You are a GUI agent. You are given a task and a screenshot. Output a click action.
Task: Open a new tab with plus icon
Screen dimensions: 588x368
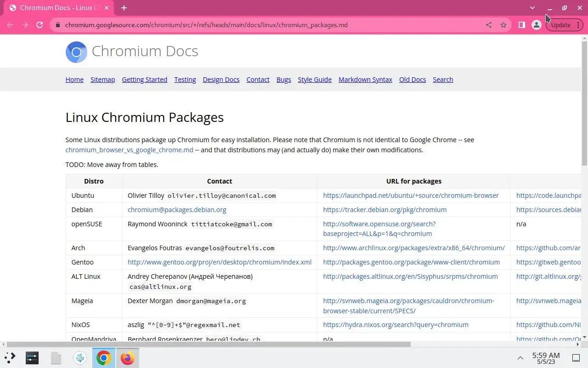coord(124,8)
